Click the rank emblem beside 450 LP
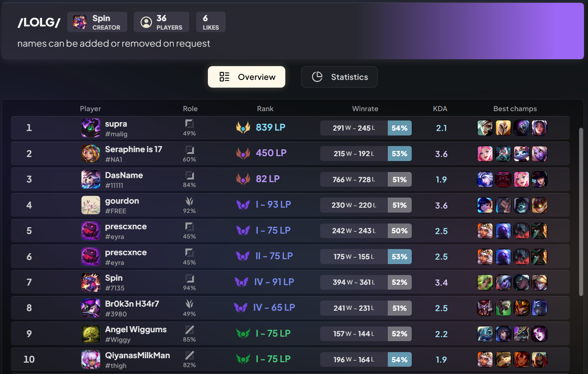 pyautogui.click(x=243, y=153)
